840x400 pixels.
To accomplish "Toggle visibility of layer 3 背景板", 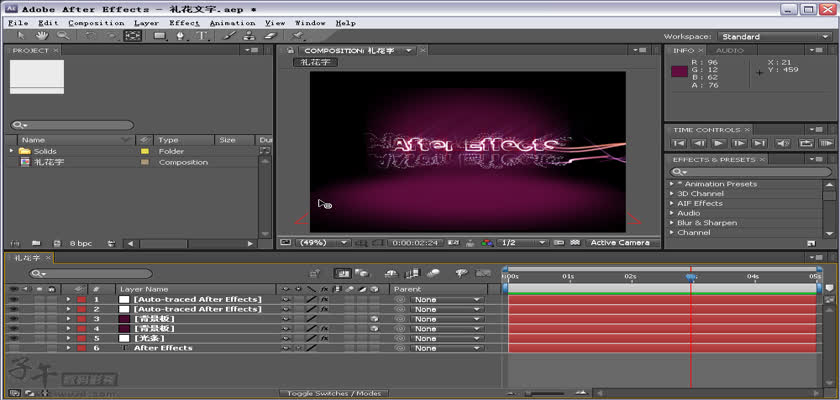I will click(13, 319).
